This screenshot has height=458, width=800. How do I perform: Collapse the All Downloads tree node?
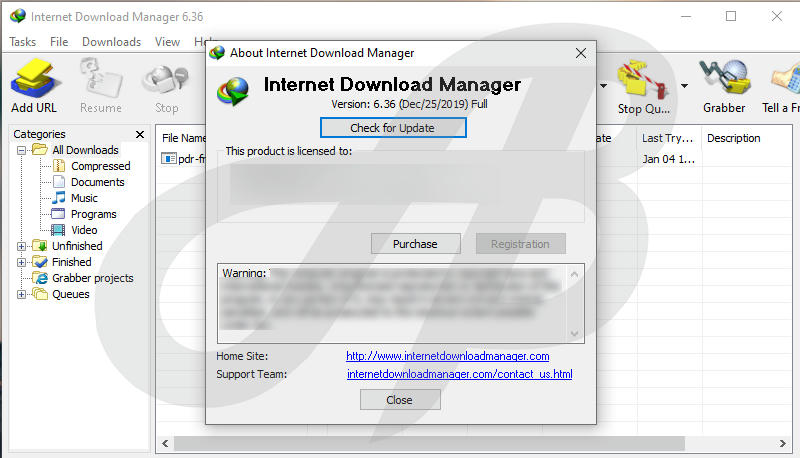coord(21,150)
